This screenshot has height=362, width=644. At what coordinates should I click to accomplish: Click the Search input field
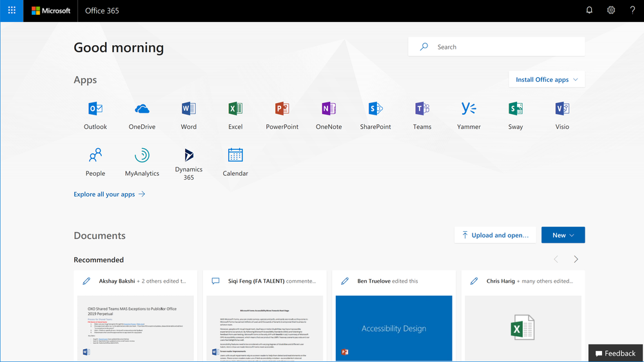point(496,47)
